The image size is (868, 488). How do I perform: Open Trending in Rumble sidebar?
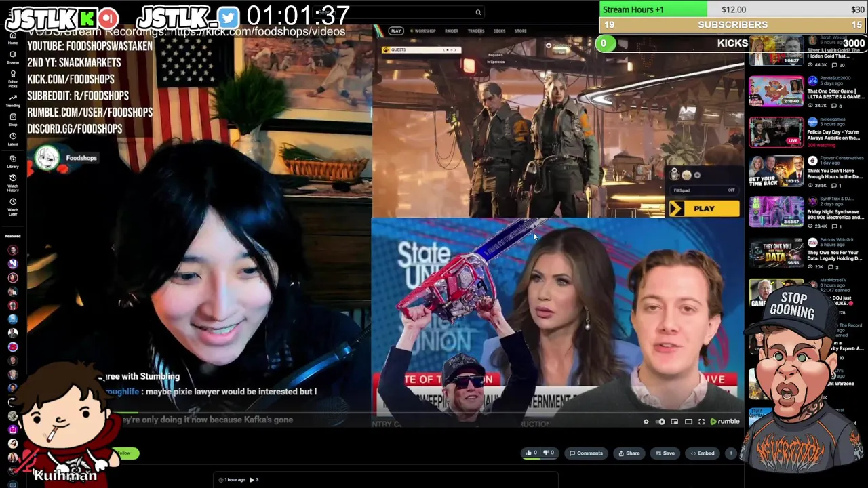point(13,101)
